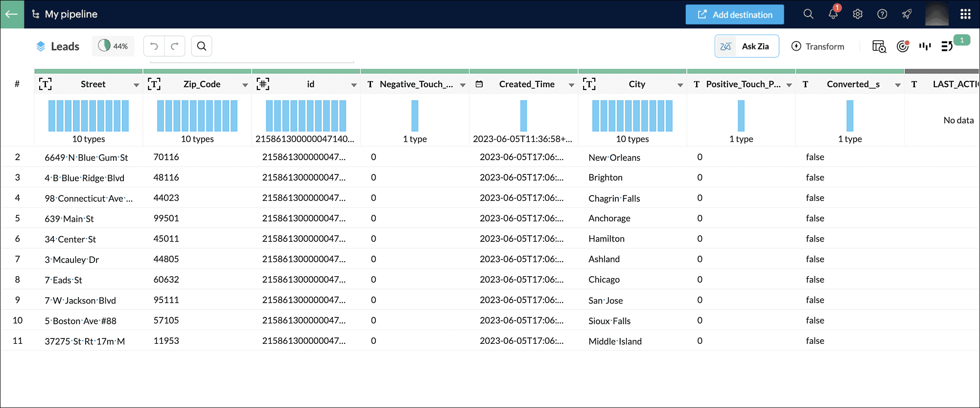This screenshot has width=980, height=408.
Task: Open the apps grid menu
Action: click(x=965, y=14)
